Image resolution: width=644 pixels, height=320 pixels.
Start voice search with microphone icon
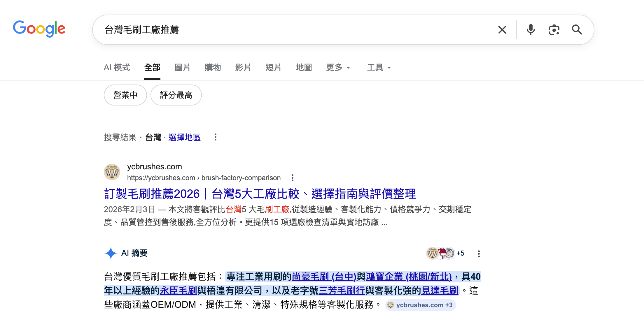[531, 30]
